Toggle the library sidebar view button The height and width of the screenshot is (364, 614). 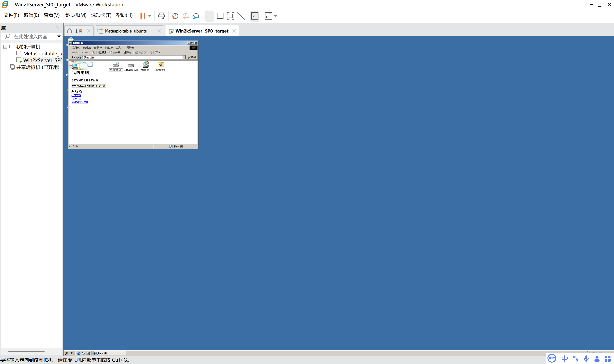pos(210,16)
